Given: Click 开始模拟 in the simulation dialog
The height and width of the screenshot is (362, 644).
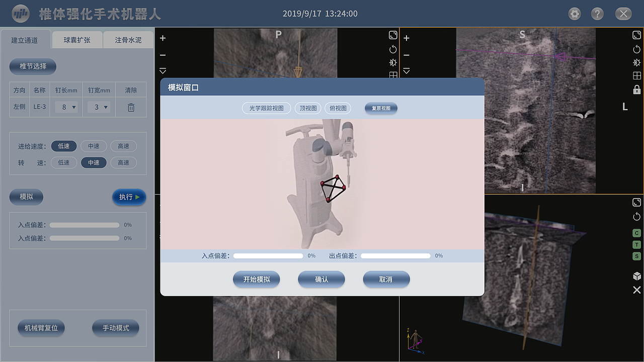Looking at the screenshot, I should pyautogui.click(x=257, y=280).
